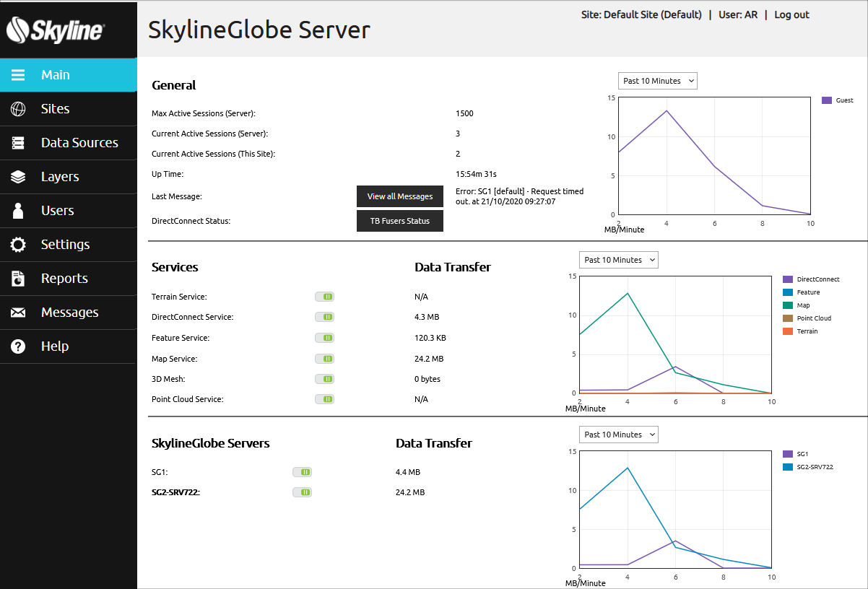Go to the Sites menu item
The width and height of the screenshot is (868, 589).
tap(69, 109)
